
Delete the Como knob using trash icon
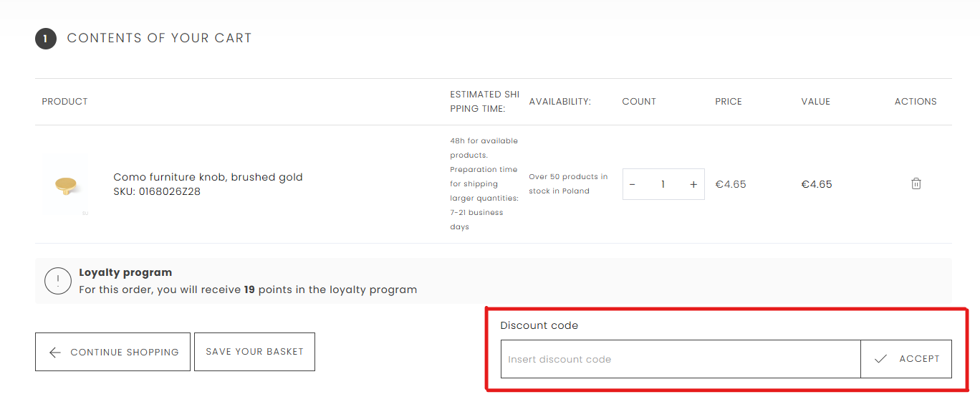(916, 184)
